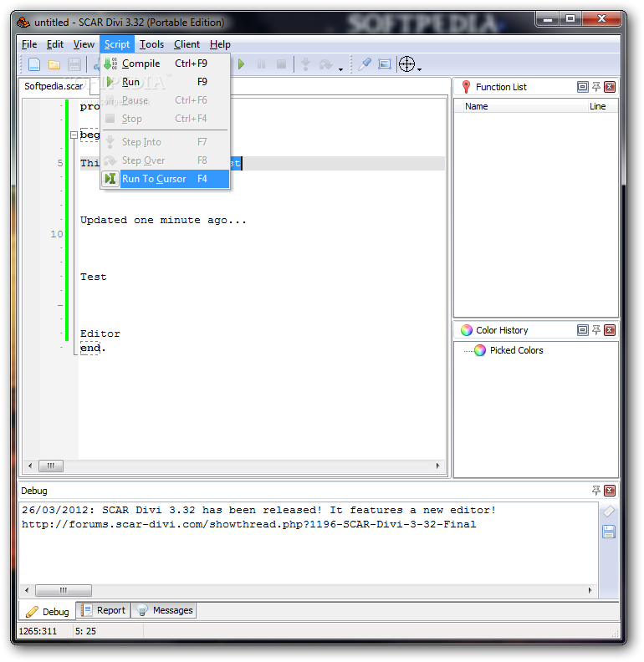Sort Function List by Line column
The width and height of the screenshot is (644, 662).
(x=601, y=106)
